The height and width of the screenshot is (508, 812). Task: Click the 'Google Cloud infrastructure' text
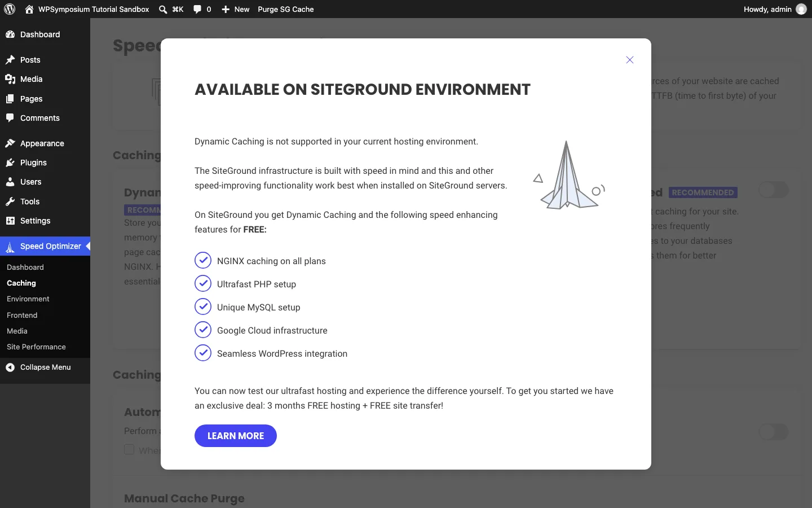point(272,331)
